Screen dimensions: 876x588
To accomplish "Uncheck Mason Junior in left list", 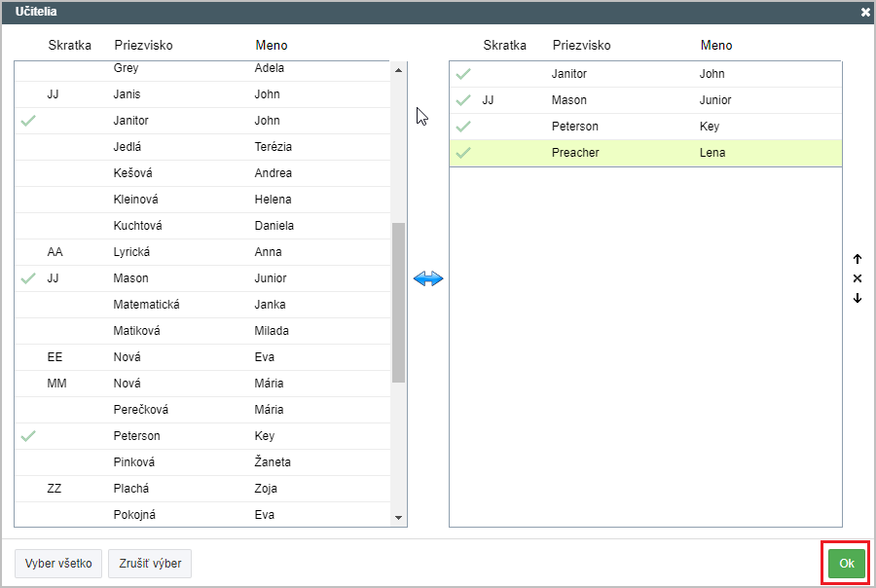I will pyautogui.click(x=28, y=278).
